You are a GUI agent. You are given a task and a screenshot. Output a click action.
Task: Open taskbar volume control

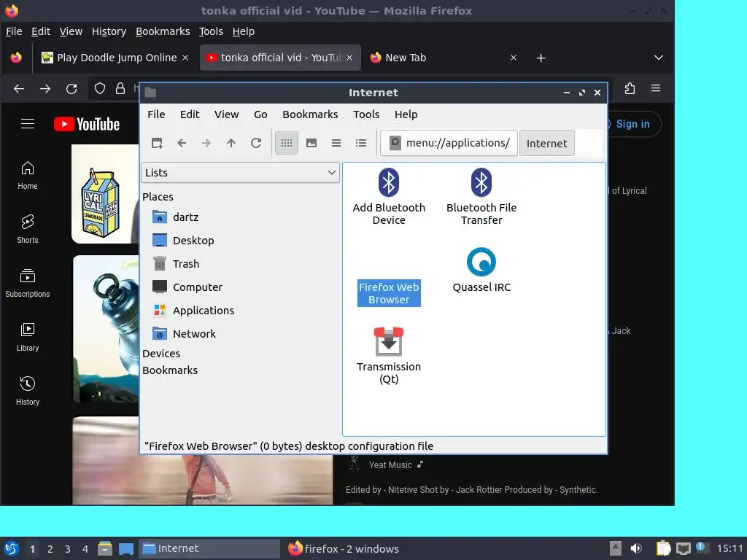636,548
